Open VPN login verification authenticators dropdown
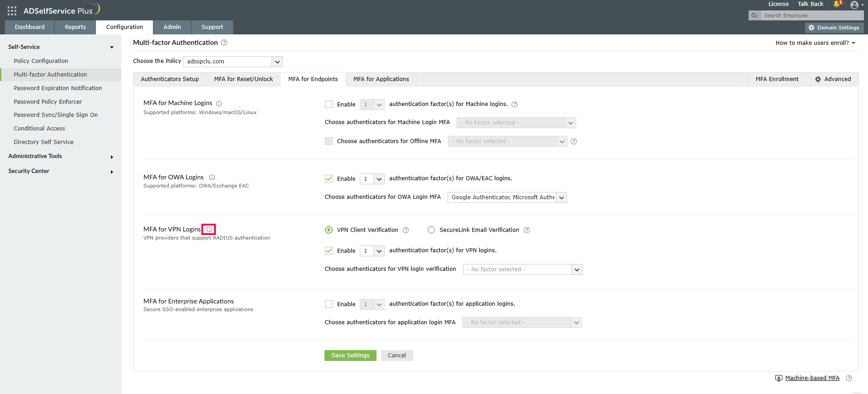Viewport: 868px width, 394px height. pos(522,269)
